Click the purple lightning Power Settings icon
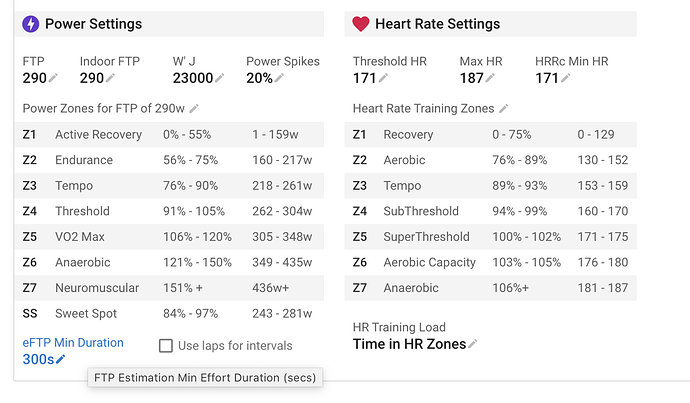690x403 pixels. click(31, 24)
